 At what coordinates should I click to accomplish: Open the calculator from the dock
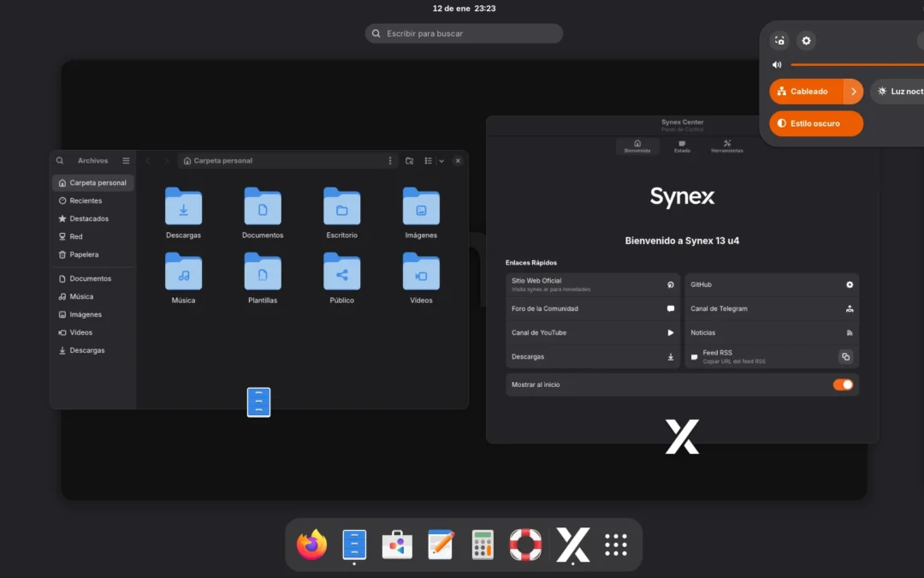tap(483, 545)
